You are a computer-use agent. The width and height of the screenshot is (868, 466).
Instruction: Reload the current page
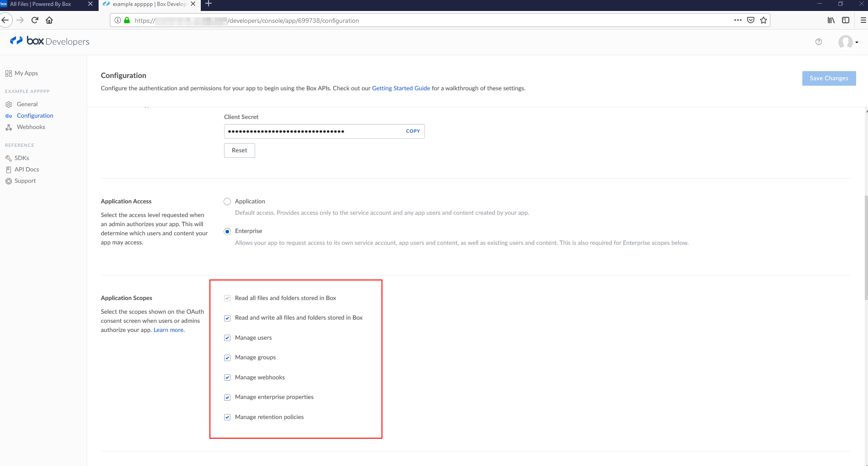pos(35,20)
